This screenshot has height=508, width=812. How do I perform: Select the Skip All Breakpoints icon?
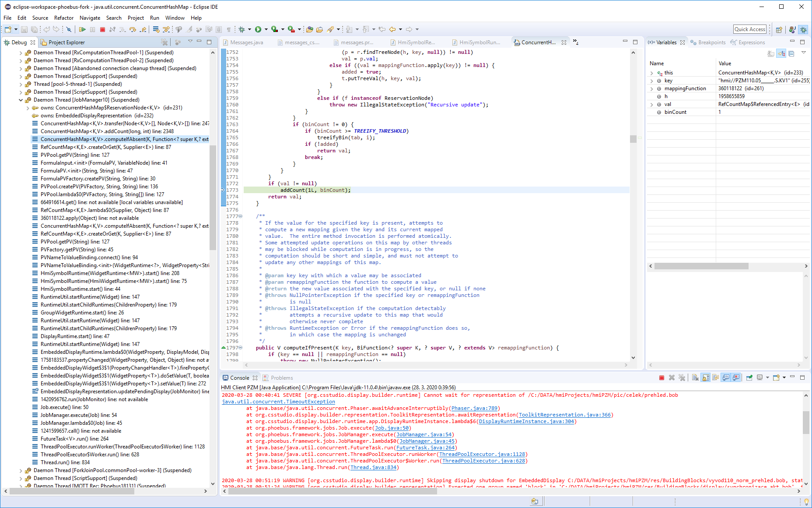point(69,29)
